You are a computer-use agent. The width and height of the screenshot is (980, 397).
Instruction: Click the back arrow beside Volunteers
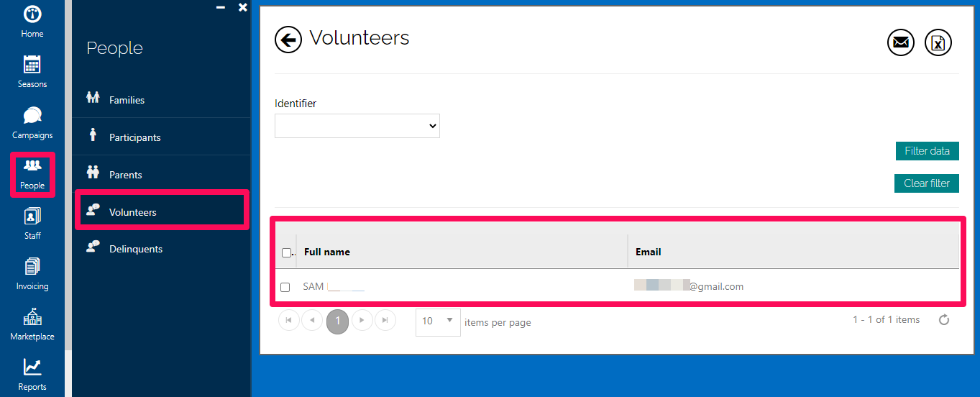288,40
